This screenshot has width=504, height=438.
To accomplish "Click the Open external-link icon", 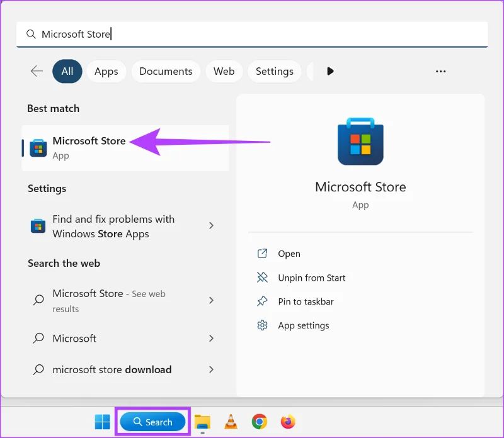I will [x=262, y=254].
